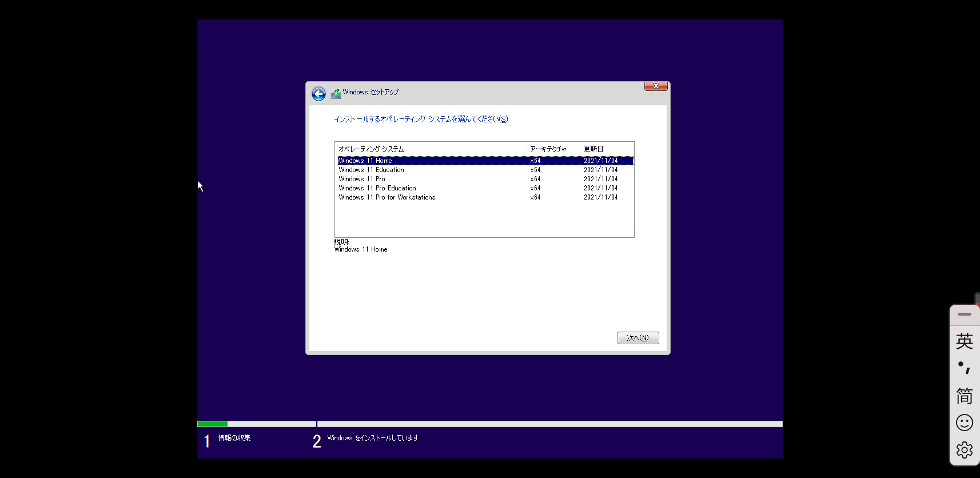Select Windows 11 Pro for Workstations row

tap(485, 197)
